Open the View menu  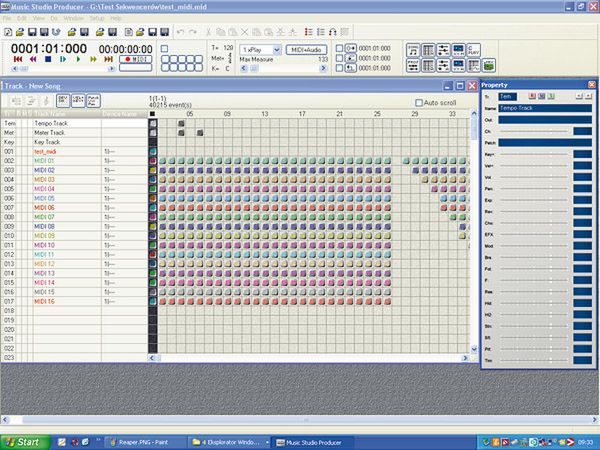[x=39, y=18]
